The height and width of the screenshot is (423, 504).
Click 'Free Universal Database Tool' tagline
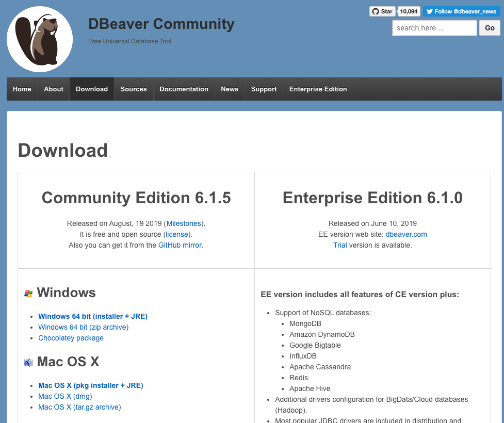pos(130,41)
